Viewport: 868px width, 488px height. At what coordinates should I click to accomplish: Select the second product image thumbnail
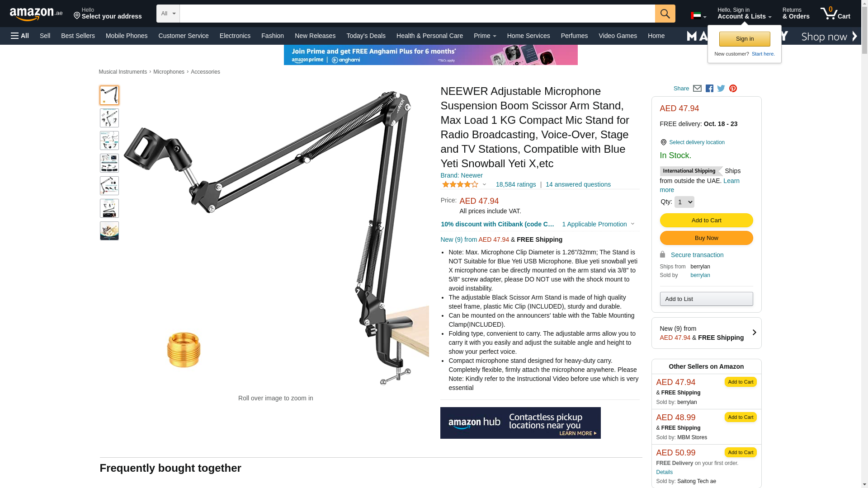coord(109,118)
